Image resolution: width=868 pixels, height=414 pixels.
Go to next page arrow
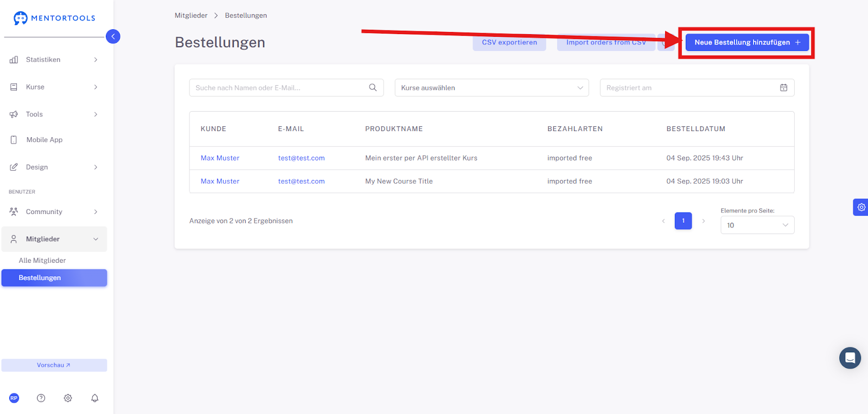click(x=704, y=221)
